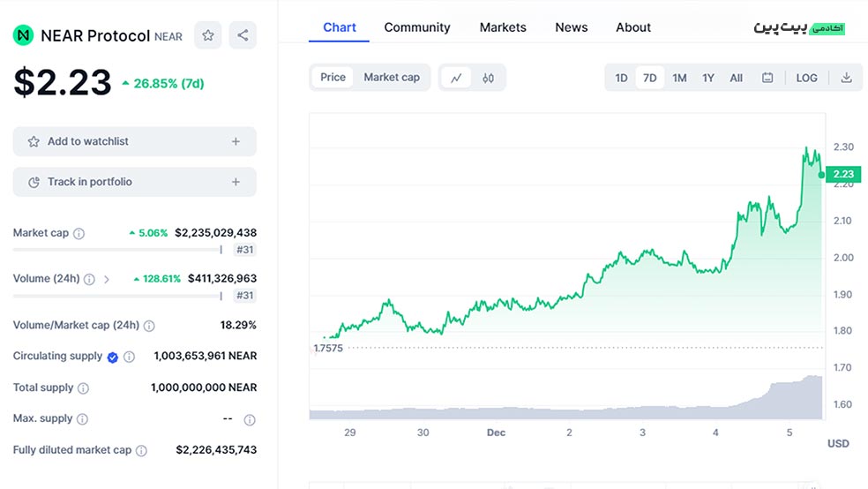Download chart data via download icon
This screenshot has height=489, width=868.
(x=846, y=78)
